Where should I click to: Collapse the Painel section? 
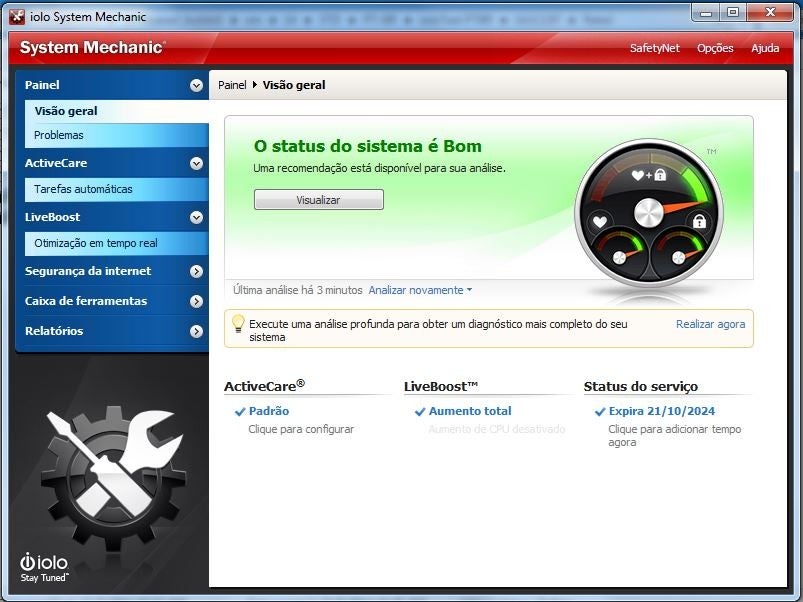197,85
